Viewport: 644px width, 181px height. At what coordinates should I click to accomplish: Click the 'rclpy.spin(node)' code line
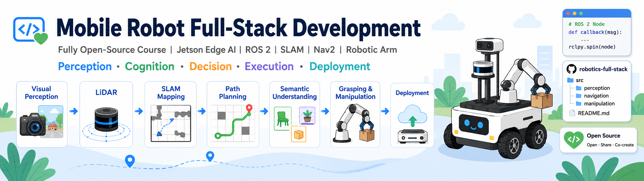click(x=592, y=47)
